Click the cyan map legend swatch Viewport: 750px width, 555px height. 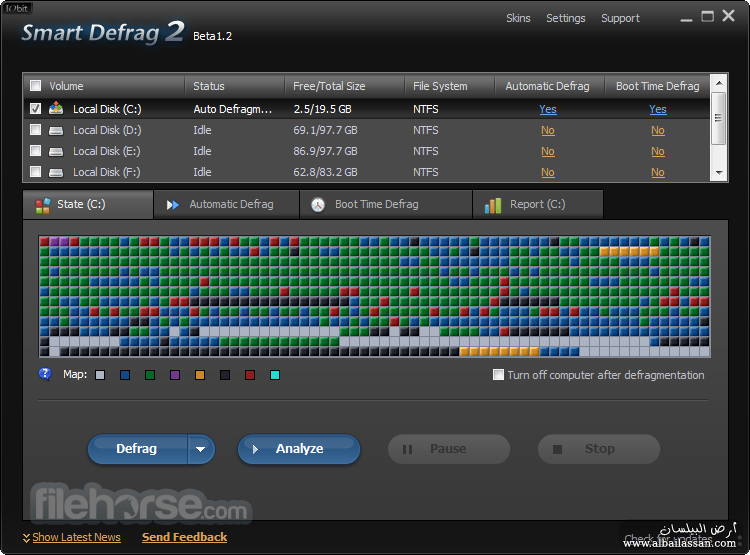point(275,375)
